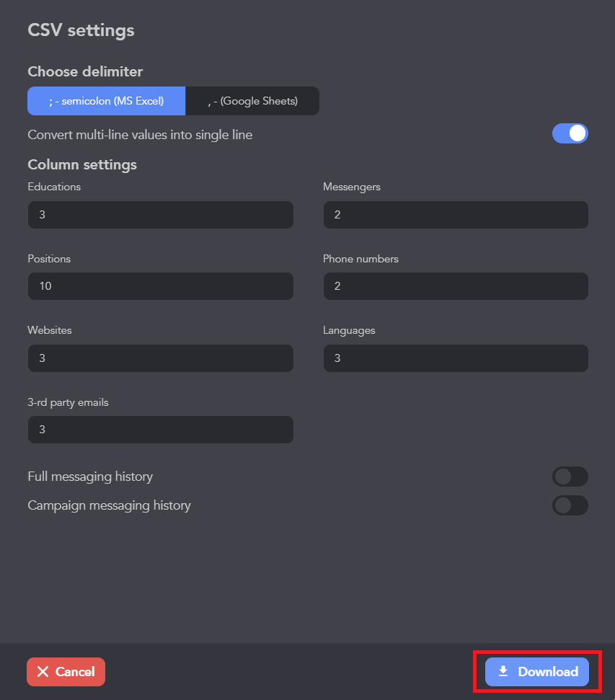Click the download arrow icon

coord(503,672)
